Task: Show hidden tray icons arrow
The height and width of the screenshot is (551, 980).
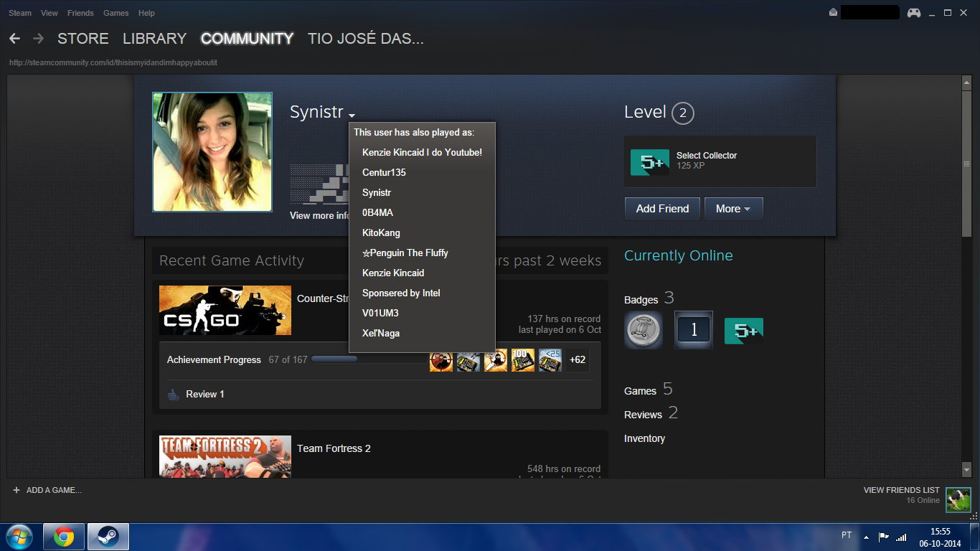Action: (866, 537)
